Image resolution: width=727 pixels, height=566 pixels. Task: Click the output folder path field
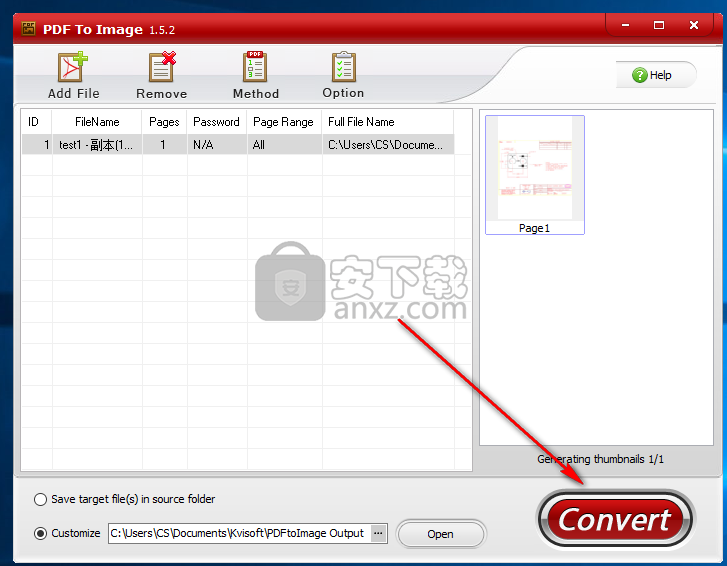(238, 533)
